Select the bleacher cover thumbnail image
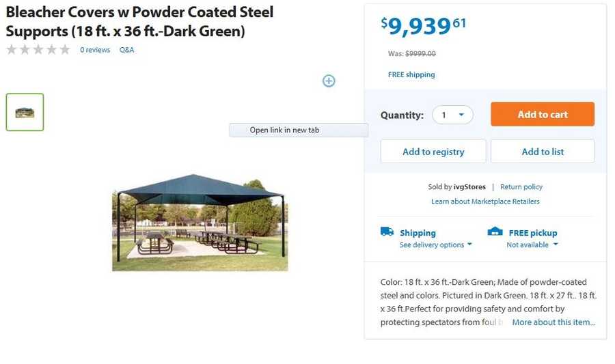 25,112
